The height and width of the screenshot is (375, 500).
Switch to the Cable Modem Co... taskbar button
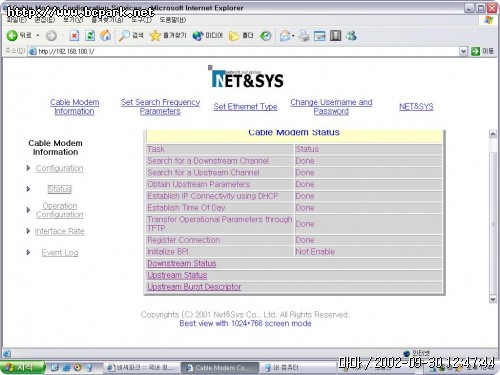click(220, 368)
